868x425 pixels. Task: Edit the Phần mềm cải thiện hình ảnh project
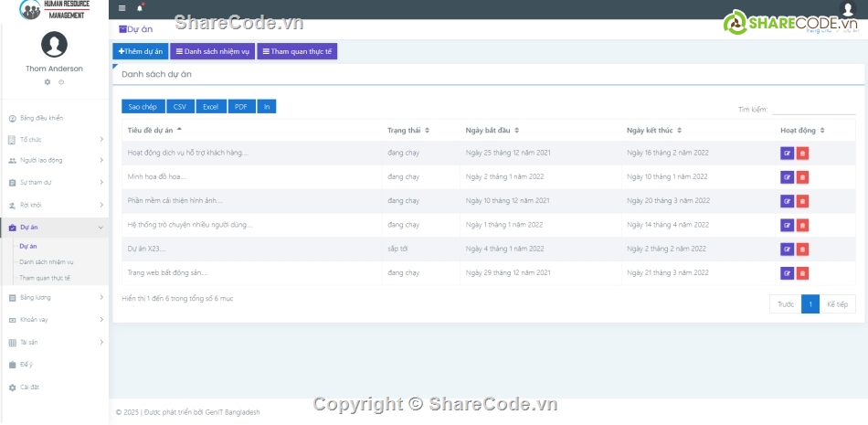tap(788, 201)
